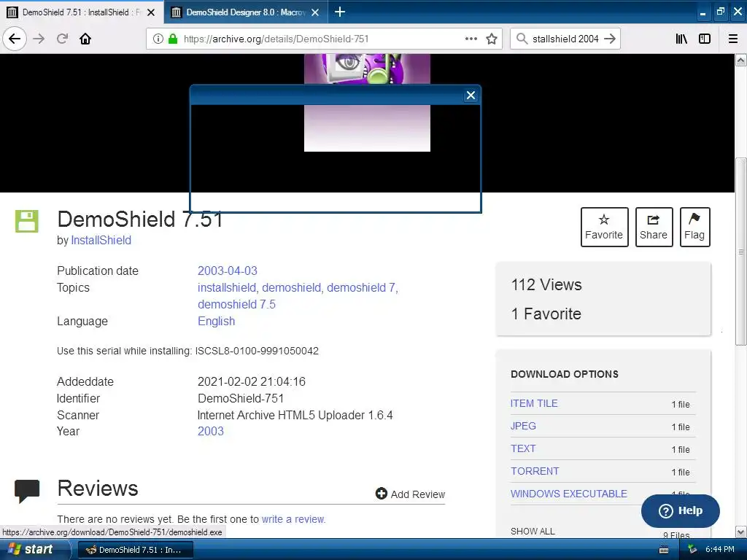Click the vertical scrollbar thumb

point(740,252)
